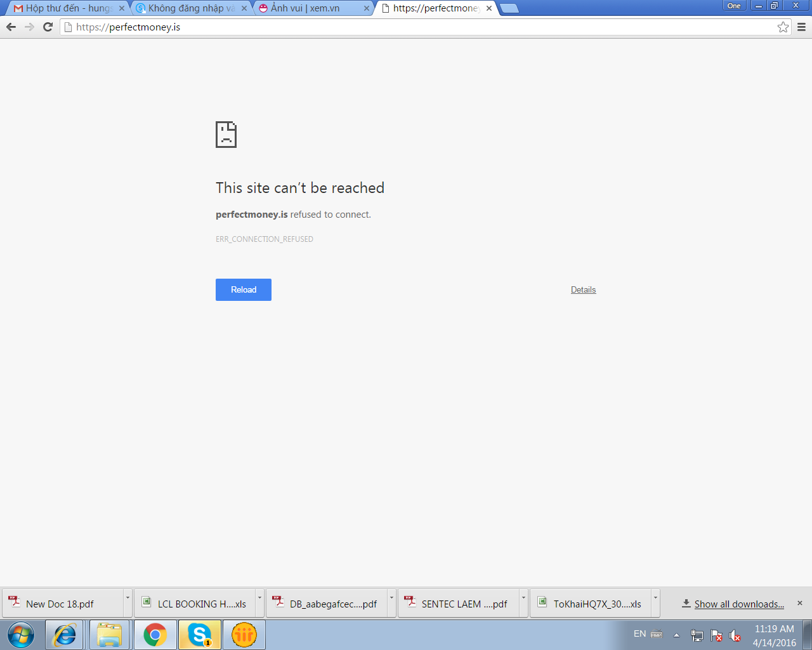
Task: Close the Gmail Hộp thư đến tab
Action: pyautogui.click(x=122, y=8)
